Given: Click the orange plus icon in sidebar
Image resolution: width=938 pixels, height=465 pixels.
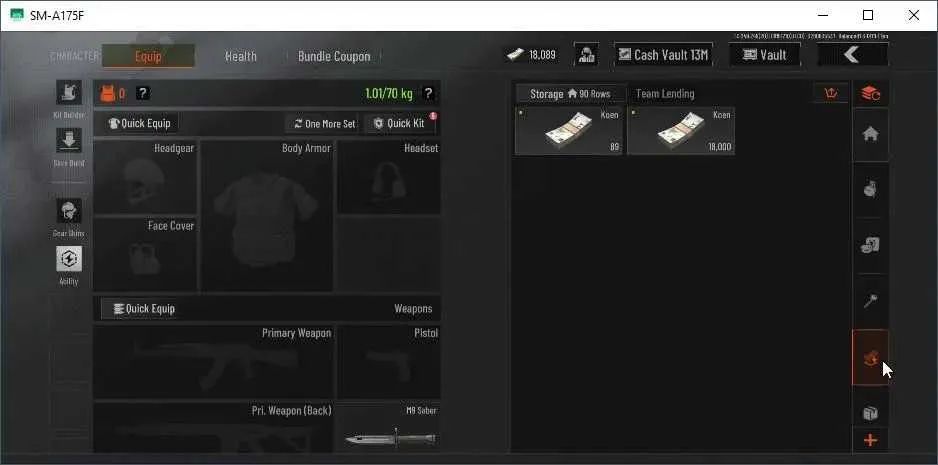Looking at the screenshot, I should pos(870,440).
